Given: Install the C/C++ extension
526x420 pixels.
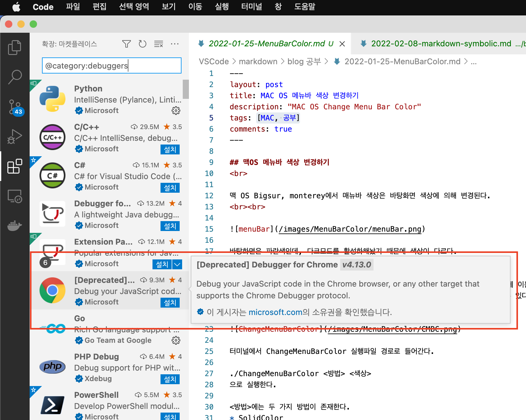Looking at the screenshot, I should pyautogui.click(x=170, y=149).
